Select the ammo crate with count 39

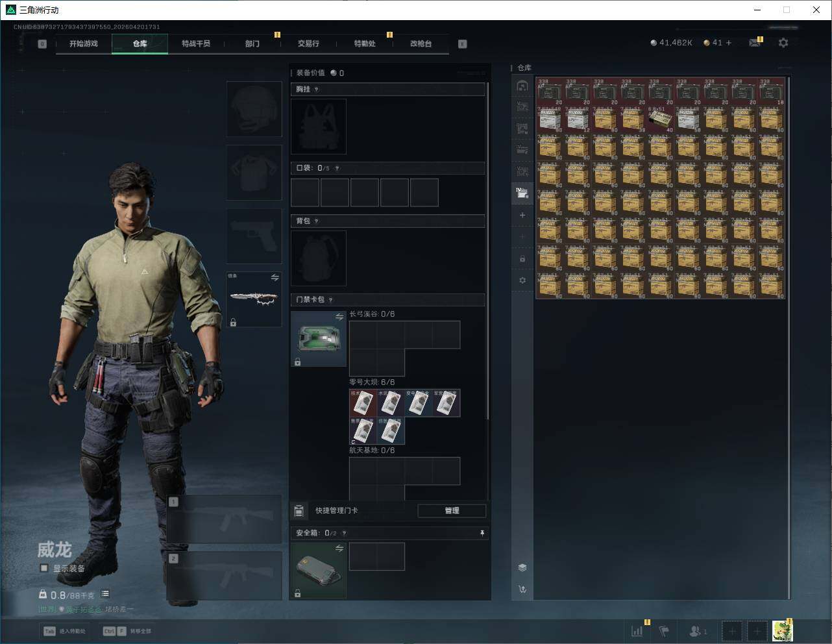pos(633,119)
